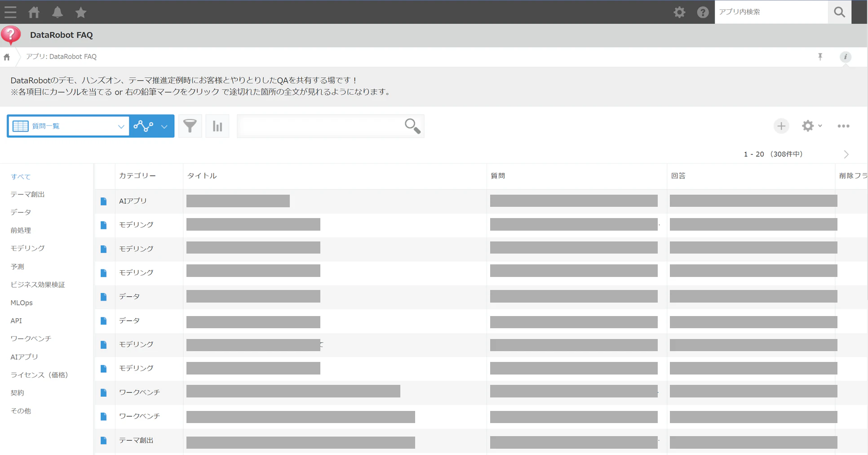Open the AIアプリ record detail icon
The width and height of the screenshot is (868, 455).
point(104,201)
